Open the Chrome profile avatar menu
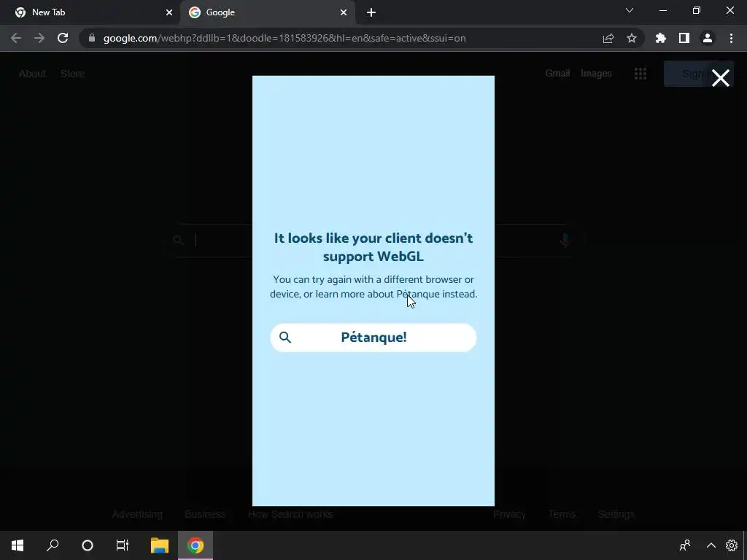 [x=708, y=38]
